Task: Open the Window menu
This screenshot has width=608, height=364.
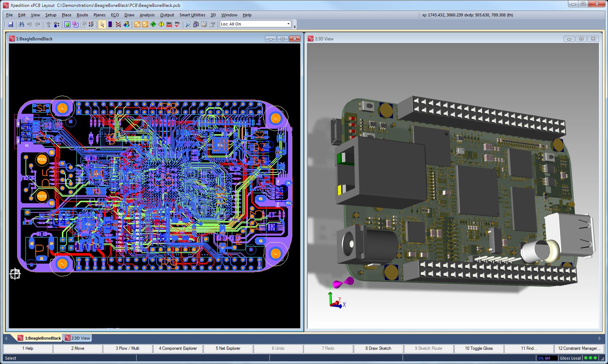Action: 229,15
